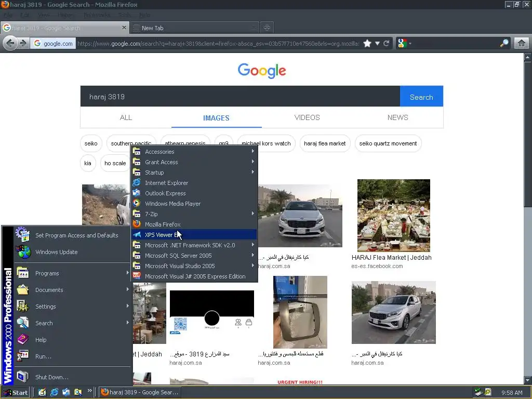The height and width of the screenshot is (399, 532).
Task: Expand the Documents item in Start menu
Action: pos(72,290)
